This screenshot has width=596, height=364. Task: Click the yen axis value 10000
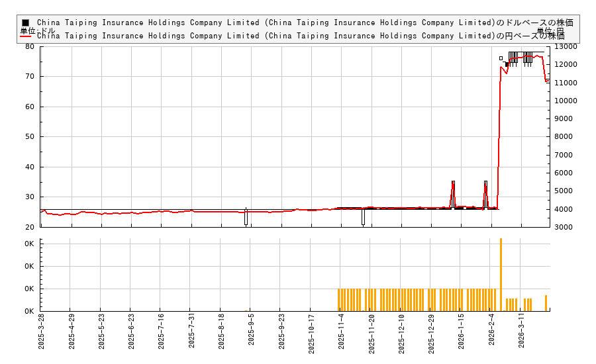click(x=566, y=101)
